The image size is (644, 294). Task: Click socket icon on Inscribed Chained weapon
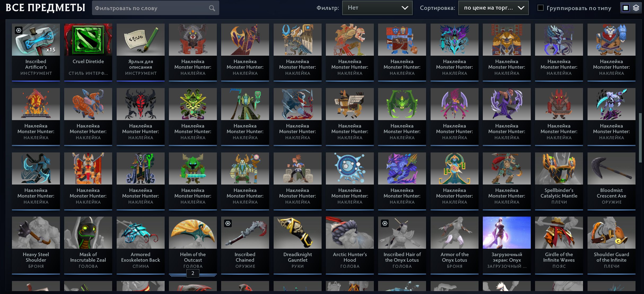tap(228, 223)
